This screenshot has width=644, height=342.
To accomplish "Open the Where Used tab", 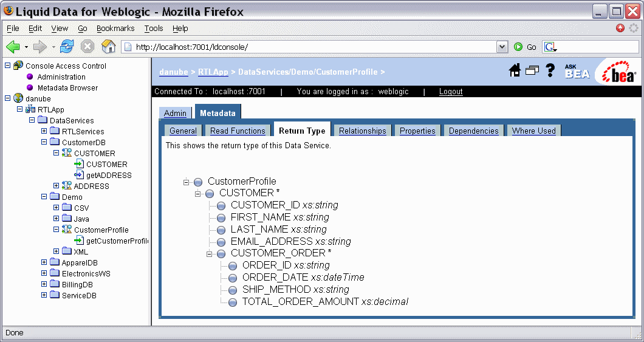I will coord(533,131).
